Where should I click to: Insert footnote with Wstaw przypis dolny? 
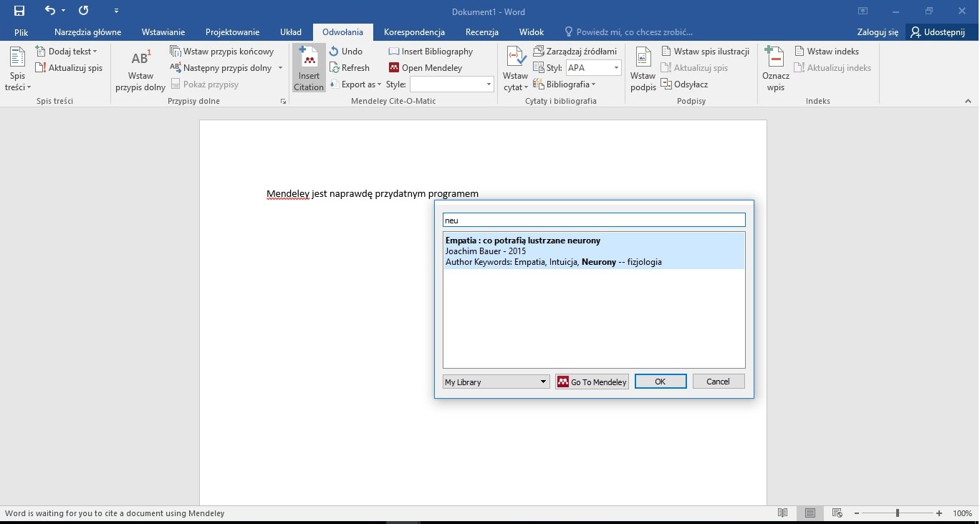pos(140,69)
